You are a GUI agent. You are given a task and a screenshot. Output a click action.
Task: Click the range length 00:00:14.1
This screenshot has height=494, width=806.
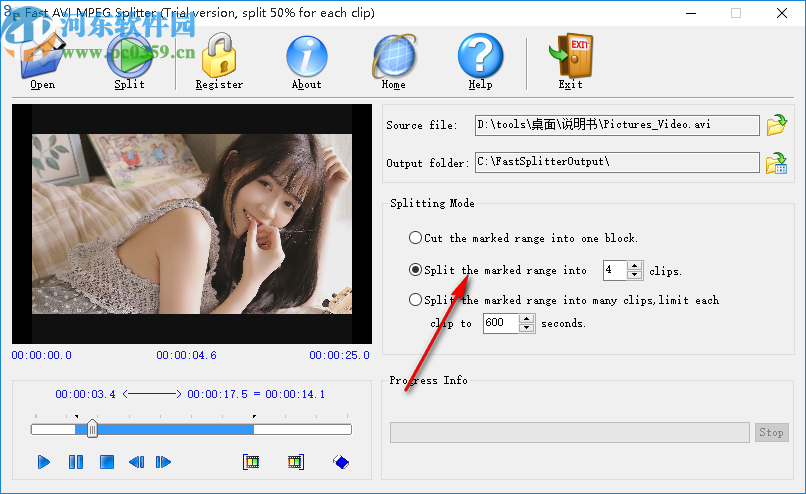tap(295, 394)
